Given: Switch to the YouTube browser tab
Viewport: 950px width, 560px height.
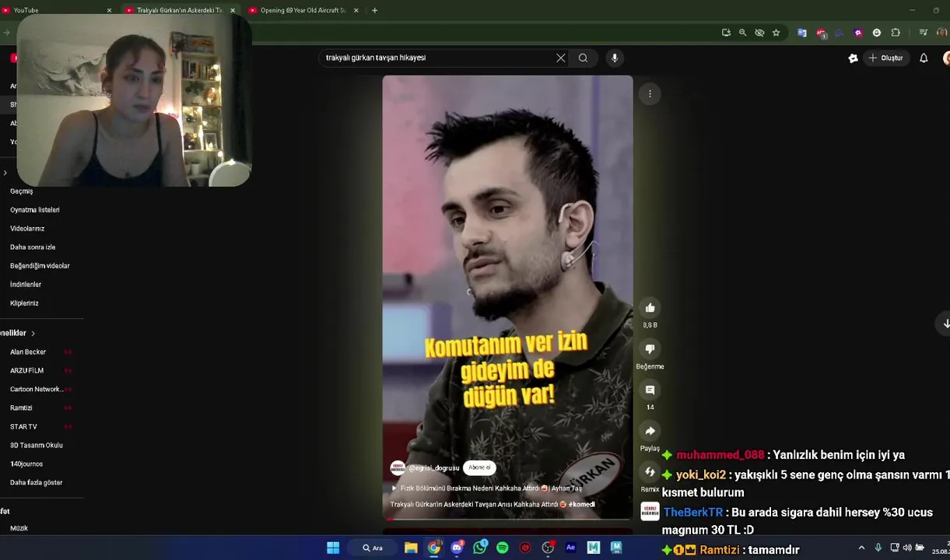Looking at the screenshot, I should [x=54, y=10].
